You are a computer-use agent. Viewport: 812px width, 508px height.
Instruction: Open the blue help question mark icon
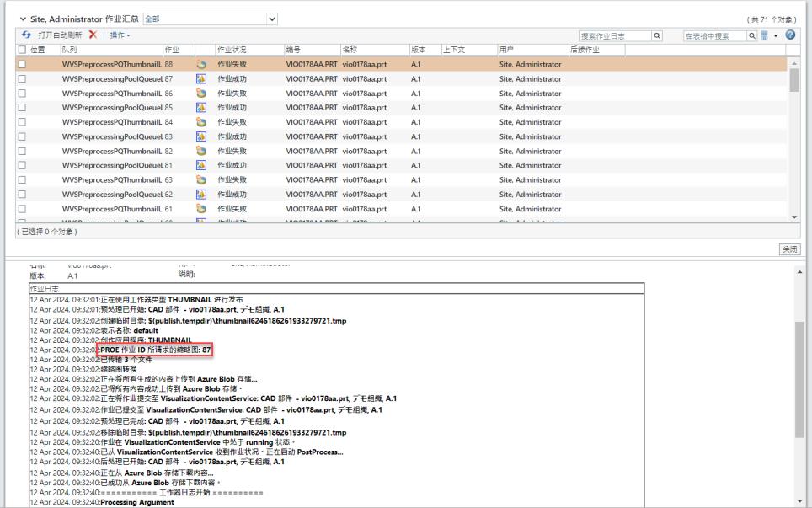[x=790, y=35]
